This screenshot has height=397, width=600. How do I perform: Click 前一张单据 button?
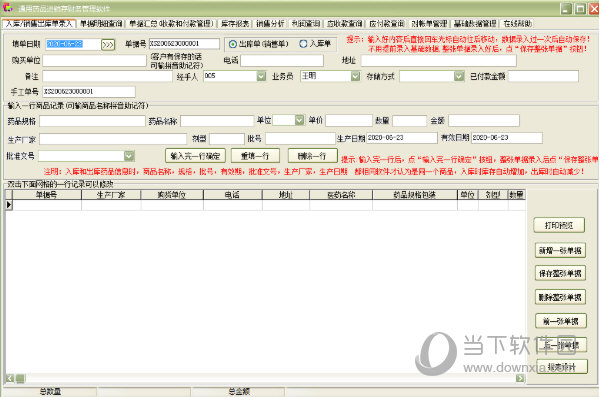[561, 321]
